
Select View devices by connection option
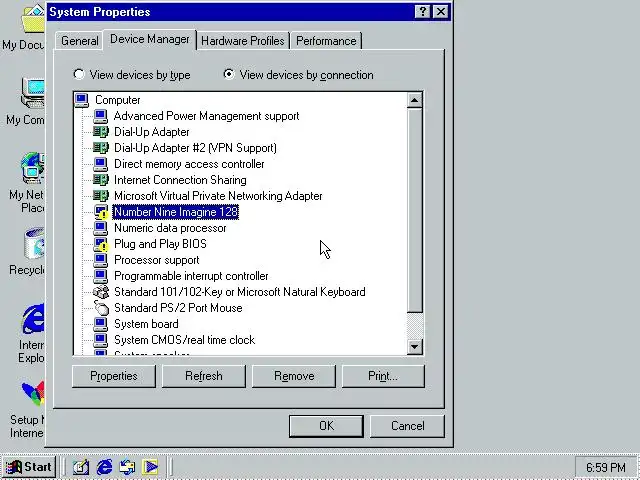tap(298, 75)
